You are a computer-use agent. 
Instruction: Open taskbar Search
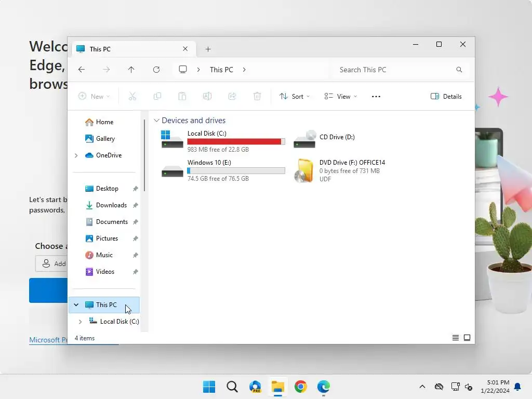tap(232, 387)
